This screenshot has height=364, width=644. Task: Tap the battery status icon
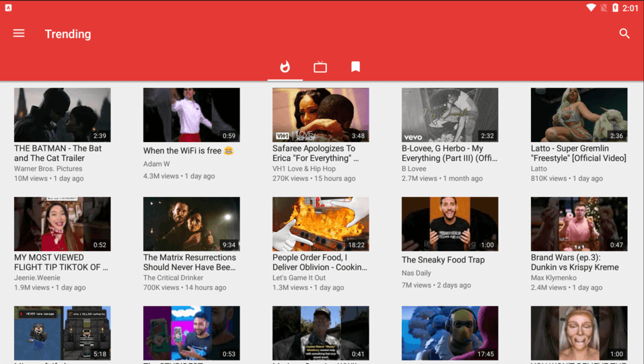coord(614,8)
